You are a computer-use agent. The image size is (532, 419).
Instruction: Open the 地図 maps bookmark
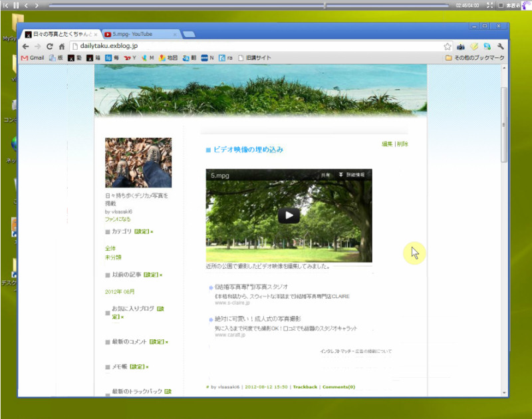(x=168, y=58)
